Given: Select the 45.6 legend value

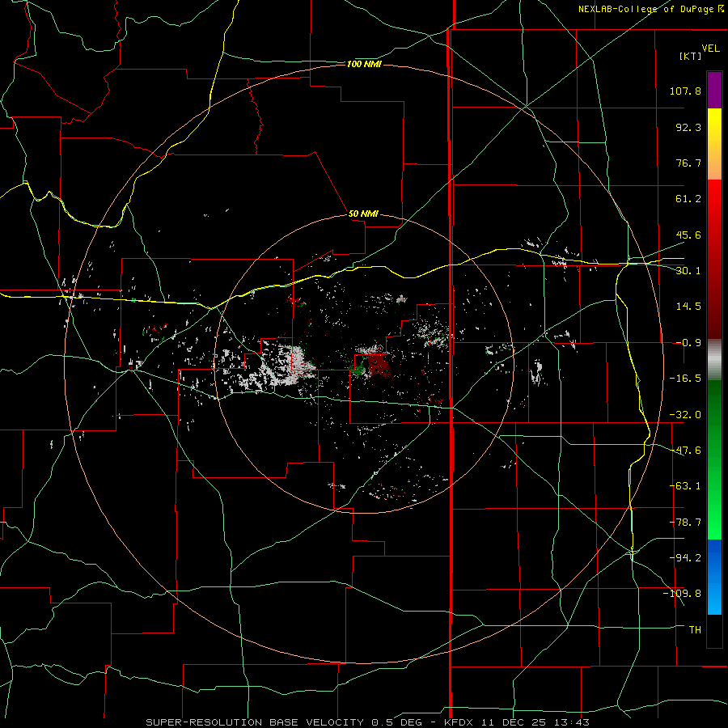Looking at the screenshot, I should click(688, 235).
